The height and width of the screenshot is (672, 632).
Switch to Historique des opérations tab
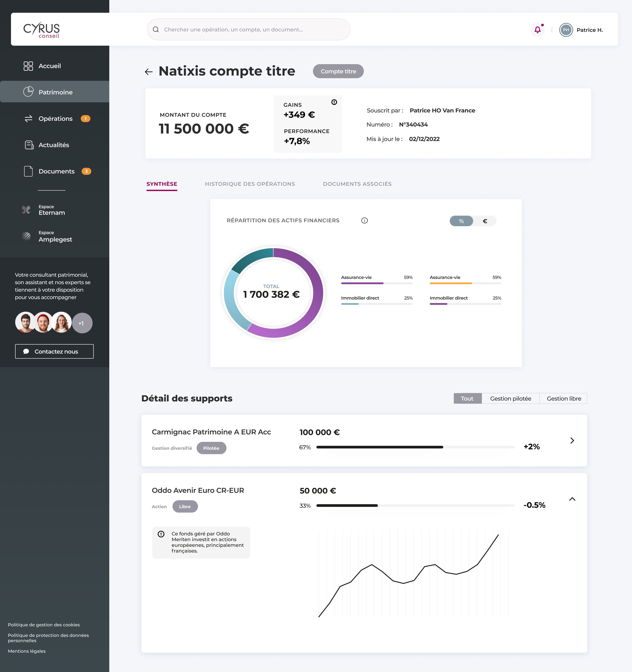pos(250,184)
